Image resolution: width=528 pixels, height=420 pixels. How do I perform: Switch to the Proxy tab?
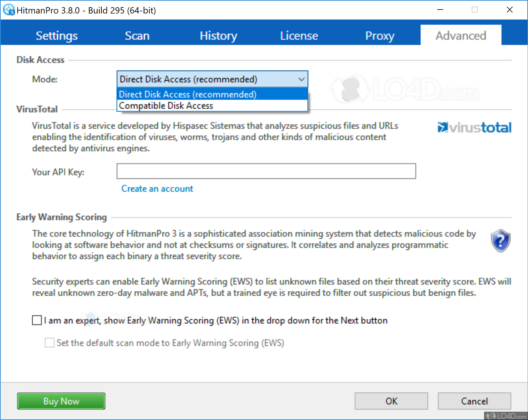(x=379, y=36)
